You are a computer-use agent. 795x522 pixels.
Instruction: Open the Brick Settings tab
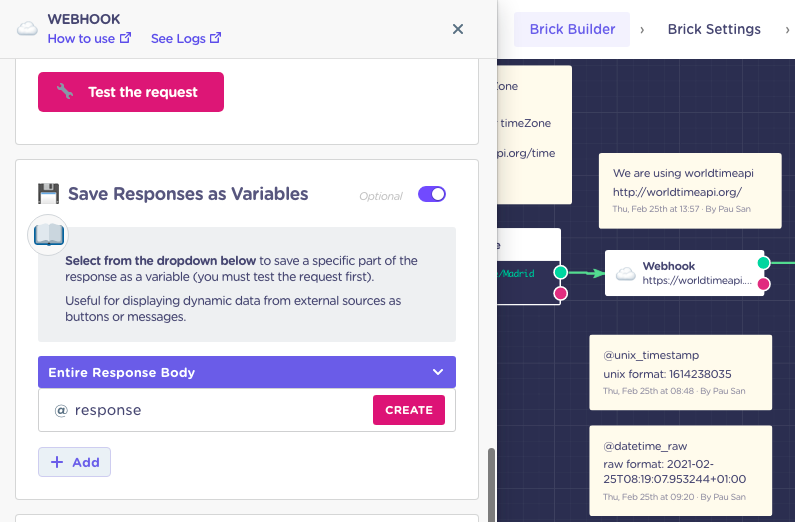click(x=714, y=29)
